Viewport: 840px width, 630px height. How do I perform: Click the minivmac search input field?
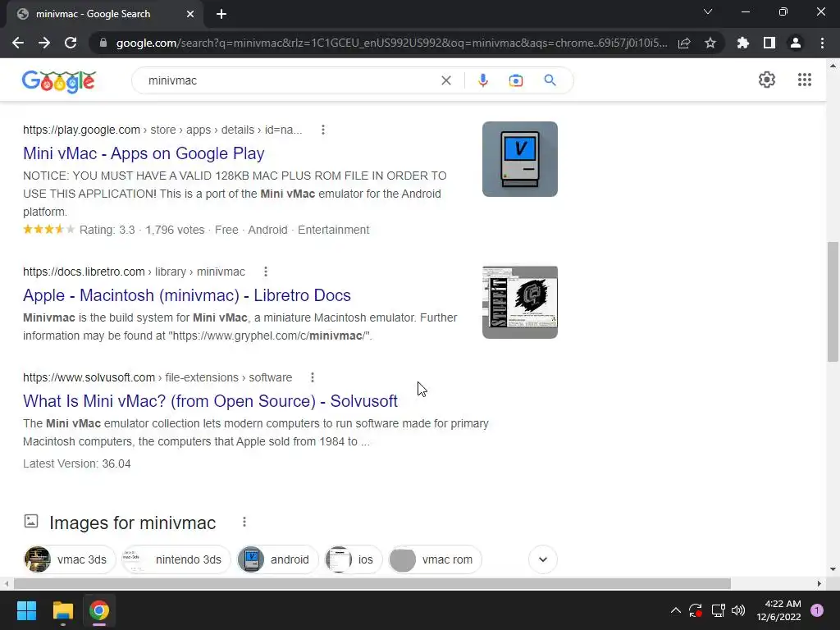290,80
